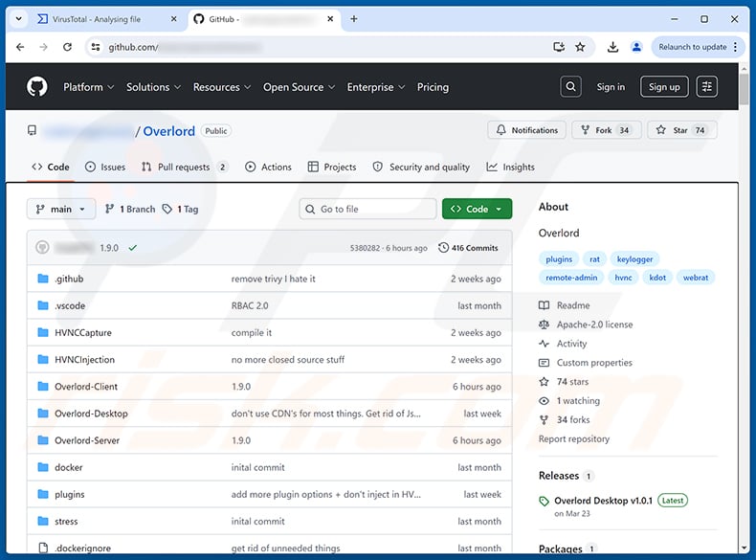Open the GitHub search magnifier button
Viewport: 756px width, 560px height.
click(x=570, y=87)
